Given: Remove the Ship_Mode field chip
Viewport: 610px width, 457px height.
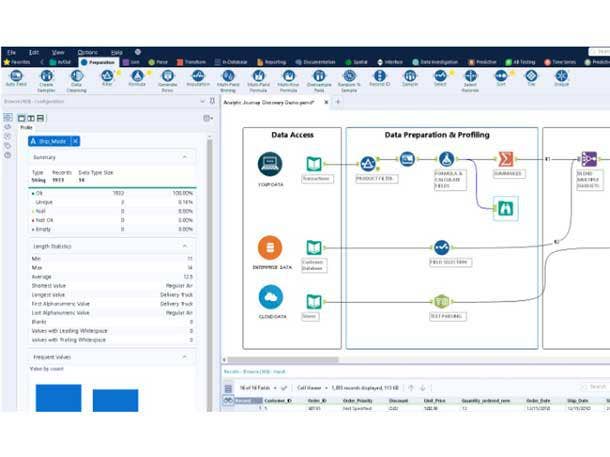Looking at the screenshot, I should tap(74, 141).
